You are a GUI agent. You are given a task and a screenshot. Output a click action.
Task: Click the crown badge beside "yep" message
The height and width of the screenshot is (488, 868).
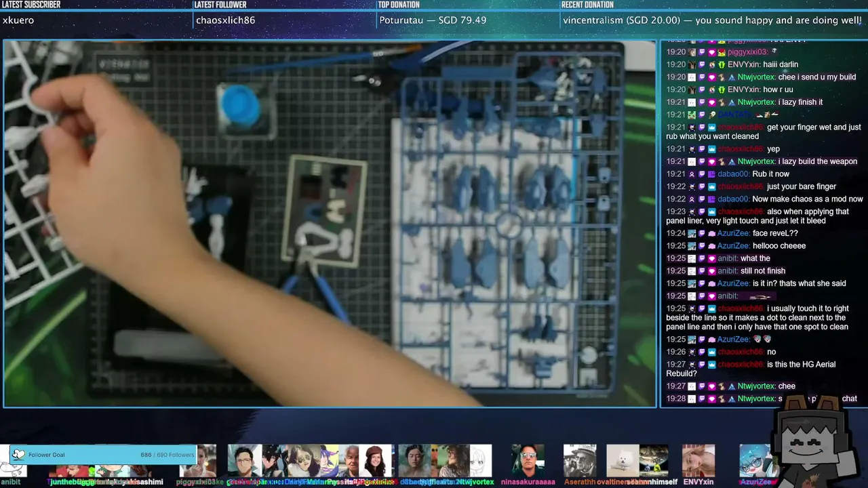[x=712, y=149]
